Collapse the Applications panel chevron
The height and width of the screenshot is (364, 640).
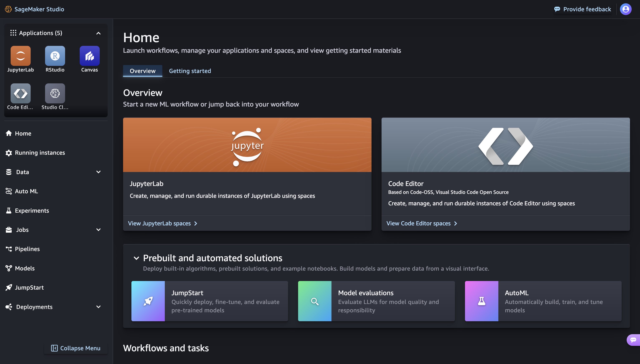[x=98, y=33]
